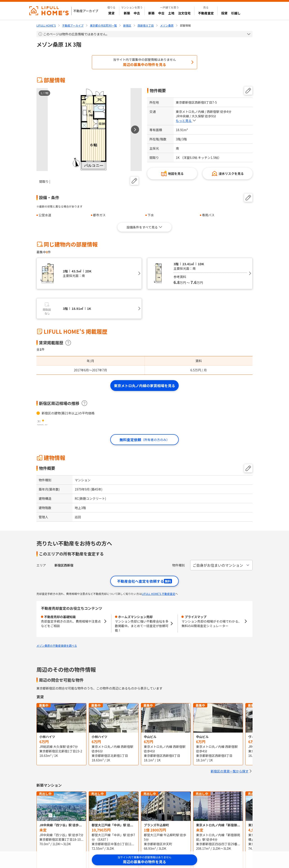Screen dimensions: 289x868
Task: Open help icon next to 賃貸掲載履歴
Action: click(68, 343)
